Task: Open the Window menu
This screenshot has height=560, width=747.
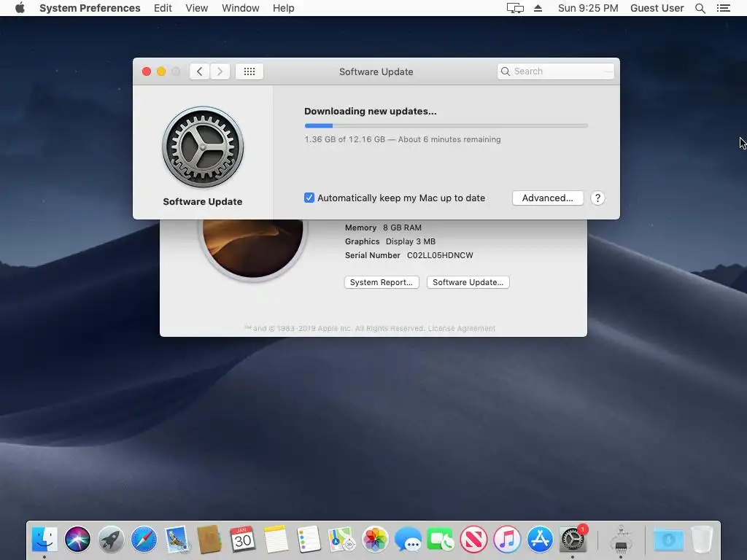Action: 241,8
